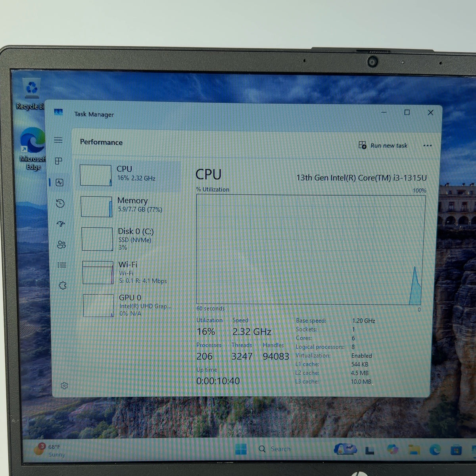Click the Virtualization 'Enabled' value

[361, 356]
